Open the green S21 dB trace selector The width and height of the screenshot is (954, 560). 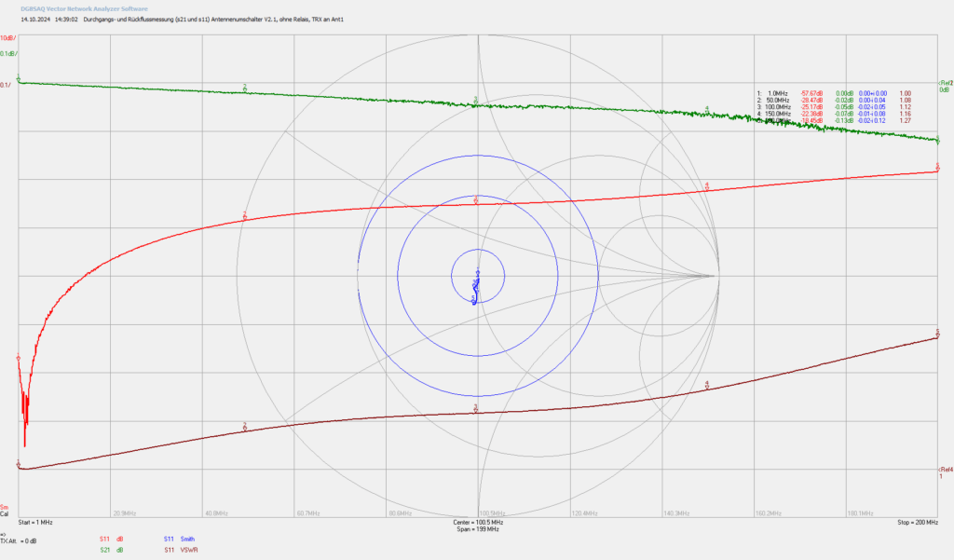coord(112,550)
